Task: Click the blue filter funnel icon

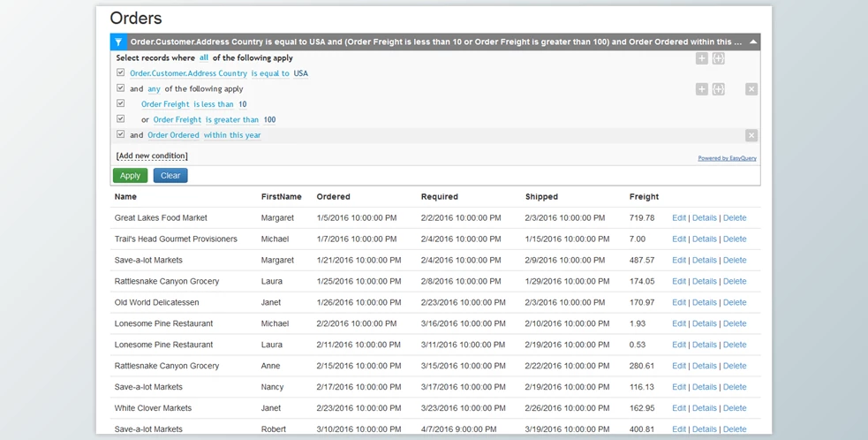Action: tap(119, 42)
